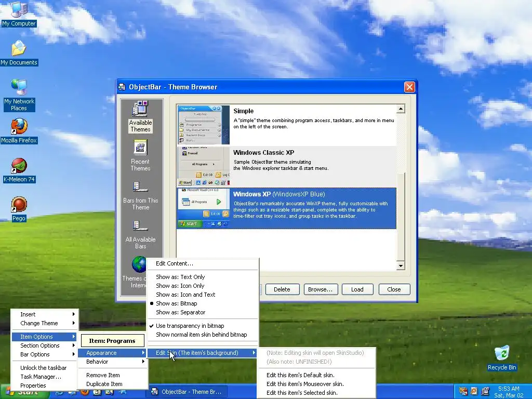532x399 pixels.
Task: Expand the Item Options submenu
Action: tap(45, 337)
